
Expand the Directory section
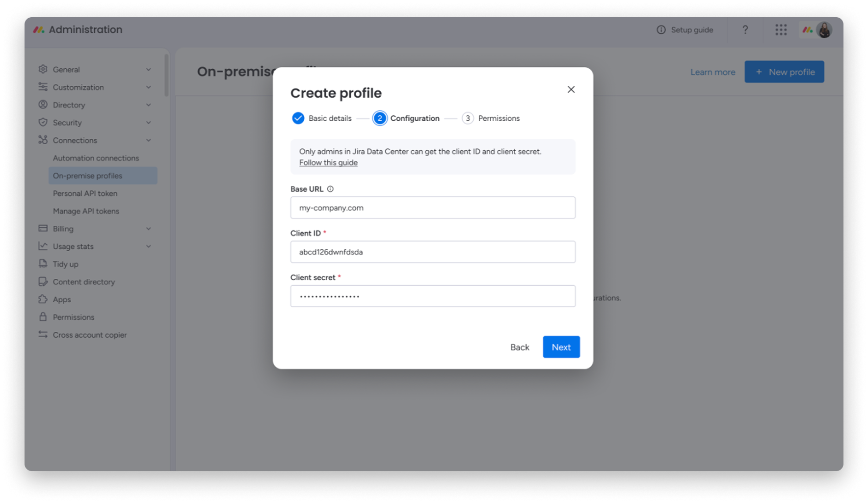click(149, 105)
